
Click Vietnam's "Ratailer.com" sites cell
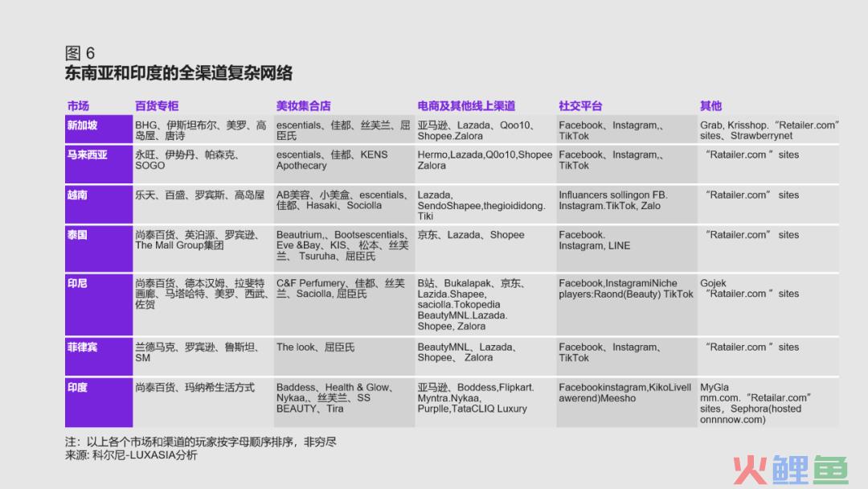coord(768,204)
